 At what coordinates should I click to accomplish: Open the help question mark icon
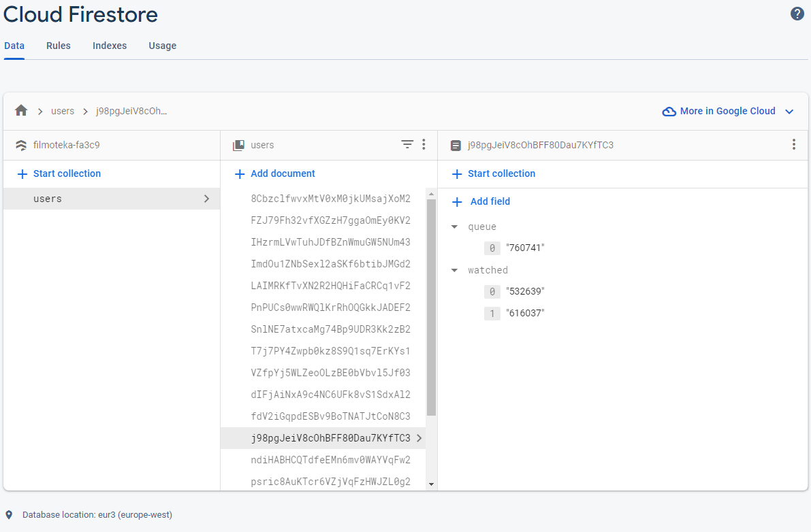click(797, 13)
